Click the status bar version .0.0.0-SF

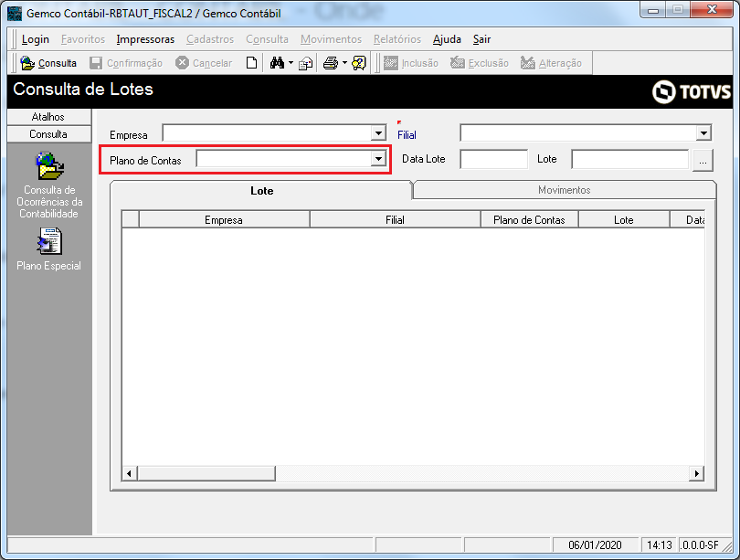point(700,545)
